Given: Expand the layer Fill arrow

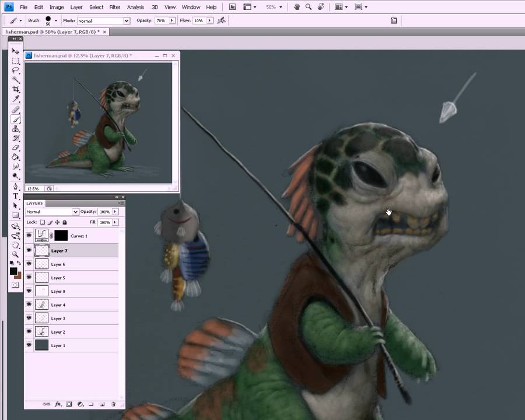Looking at the screenshot, I should [115, 222].
